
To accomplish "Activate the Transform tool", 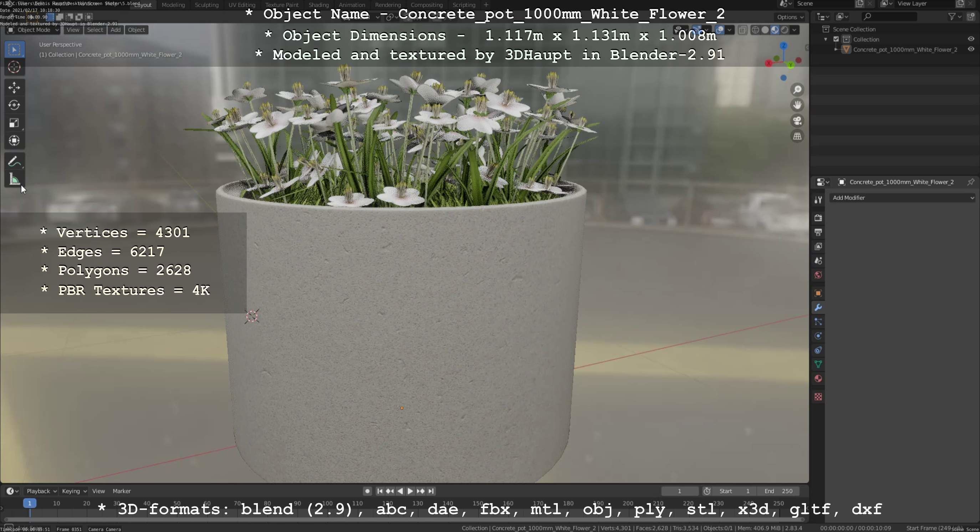I will click(15, 140).
